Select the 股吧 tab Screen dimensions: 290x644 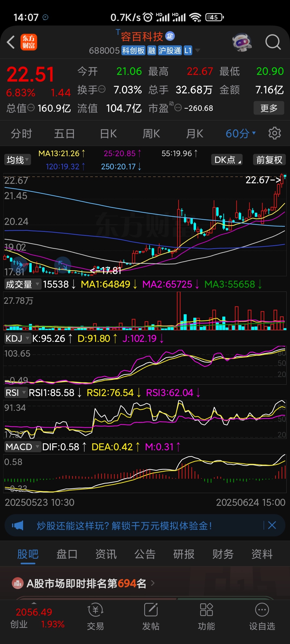[x=28, y=554]
